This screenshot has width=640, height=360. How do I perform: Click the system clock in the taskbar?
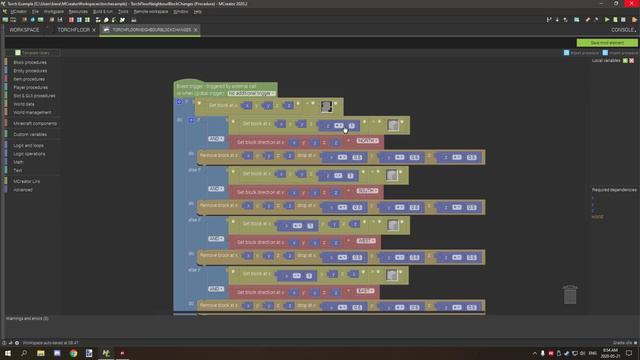(x=610, y=353)
